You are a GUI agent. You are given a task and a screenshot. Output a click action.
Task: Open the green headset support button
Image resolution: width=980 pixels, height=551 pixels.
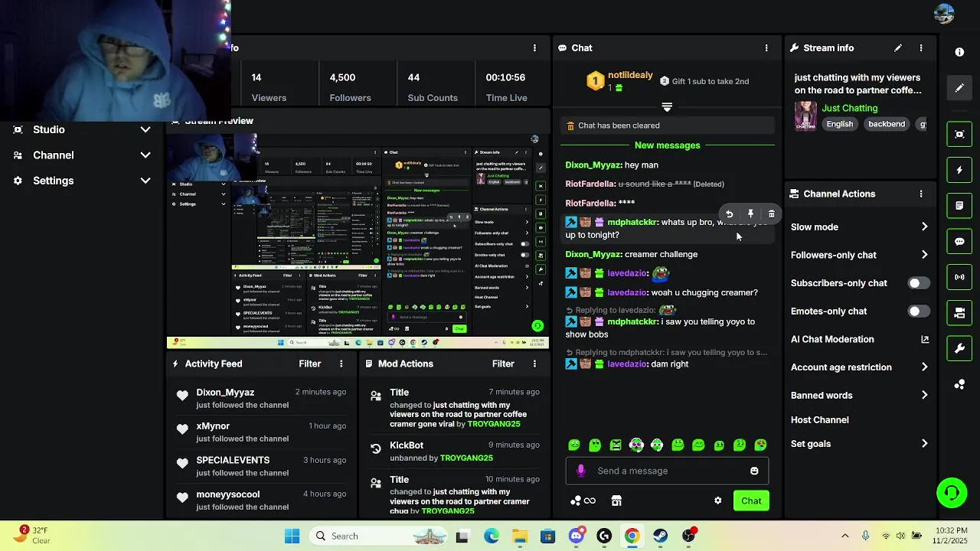tap(952, 492)
